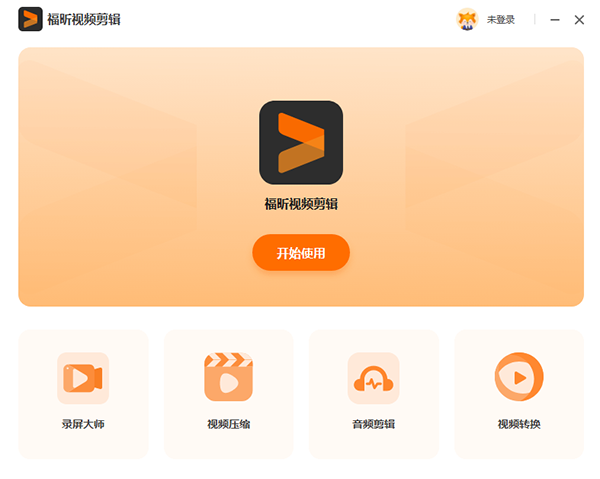Open the 音频剪辑 headphone icon
Viewport: 600px width, 479px height.
pos(373,378)
